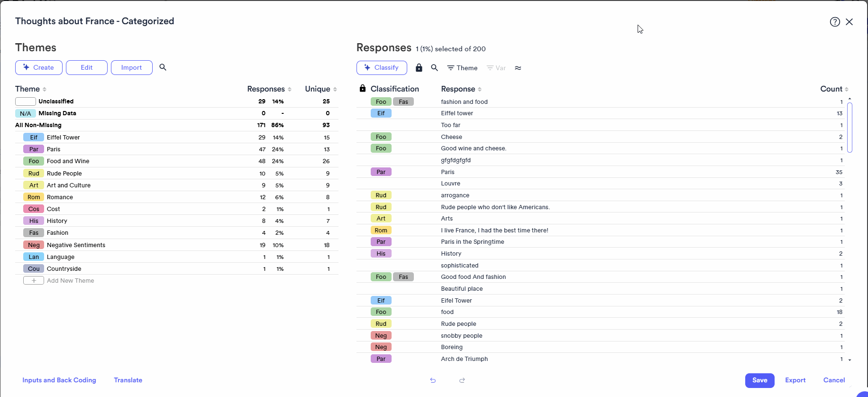Select the Foo tag of Food and Wine theme
Image resolution: width=868 pixels, height=397 pixels.
point(34,161)
